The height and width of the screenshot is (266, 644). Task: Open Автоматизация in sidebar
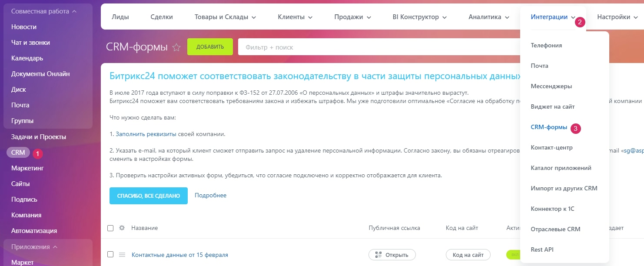[34, 231]
